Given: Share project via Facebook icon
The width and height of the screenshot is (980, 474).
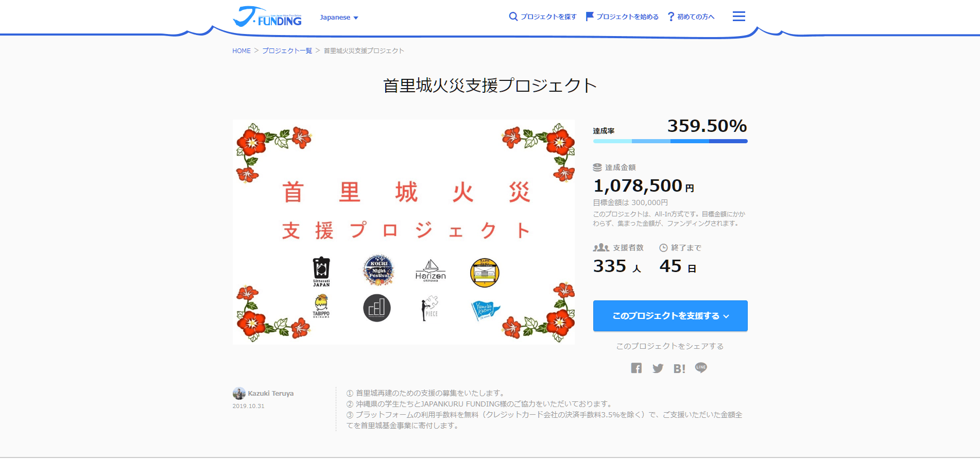Looking at the screenshot, I should click(x=636, y=368).
